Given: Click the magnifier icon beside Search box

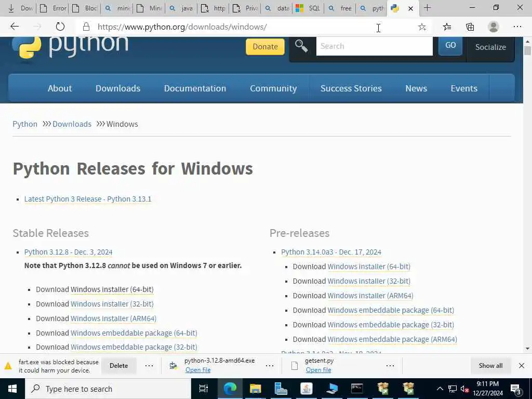Looking at the screenshot, I should pos(301,46).
